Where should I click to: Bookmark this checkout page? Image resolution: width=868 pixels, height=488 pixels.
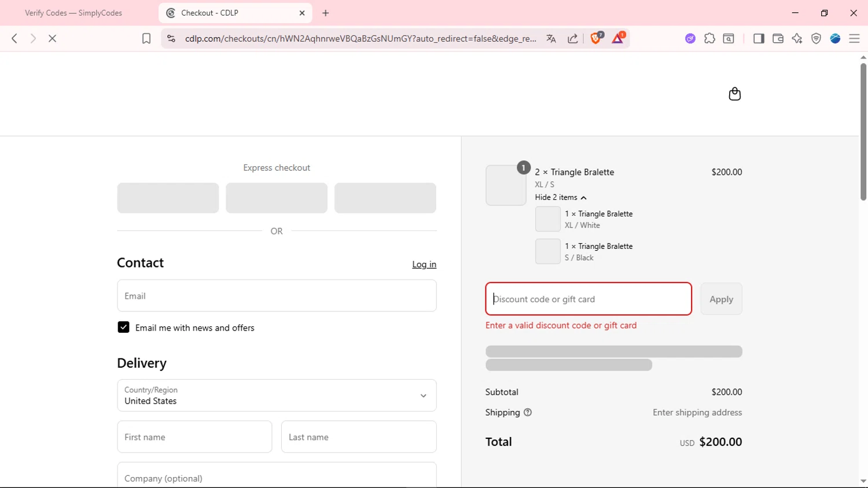(146, 38)
